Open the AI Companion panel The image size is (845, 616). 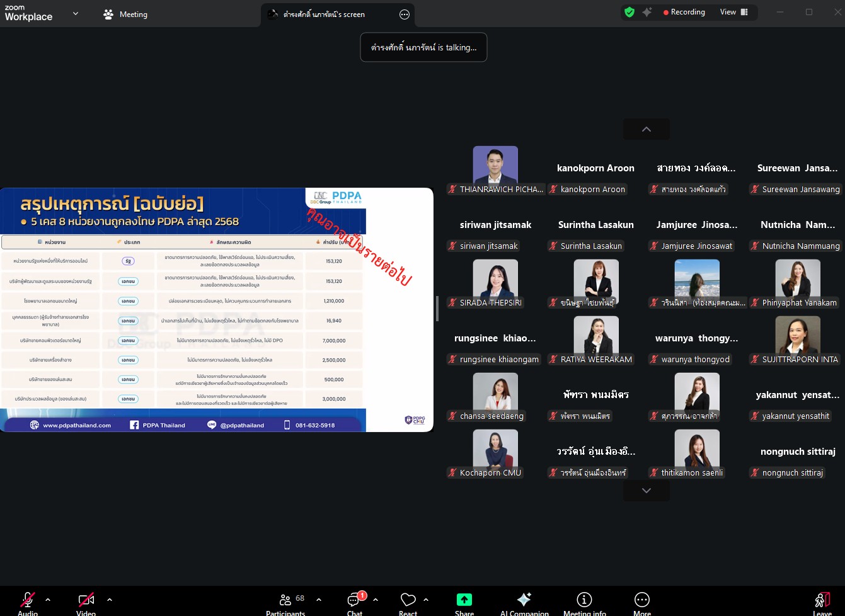(x=524, y=603)
